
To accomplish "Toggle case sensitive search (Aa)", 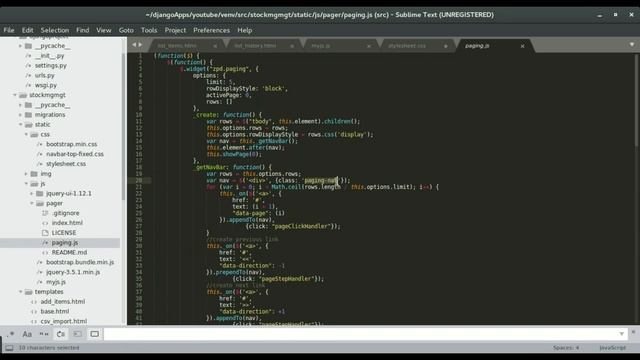I will click(x=27, y=334).
